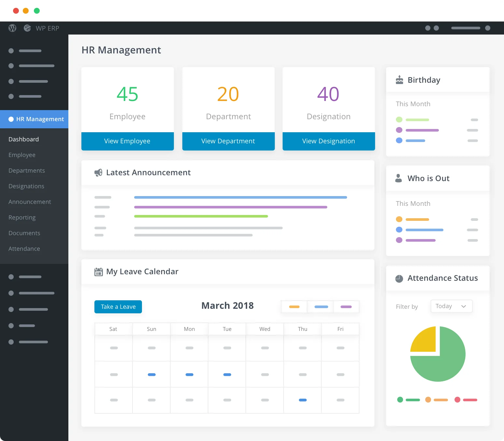Screen dimensions: 504x441
Task: Open the Dashboard entry under HR Management
Action: coord(23,139)
